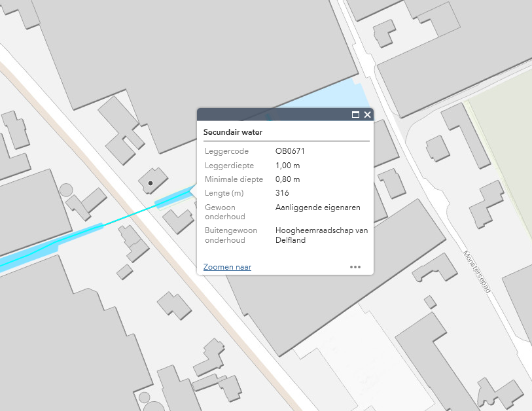Click the Leggerdiepte field label
This screenshot has width=532, height=411.
230,166
